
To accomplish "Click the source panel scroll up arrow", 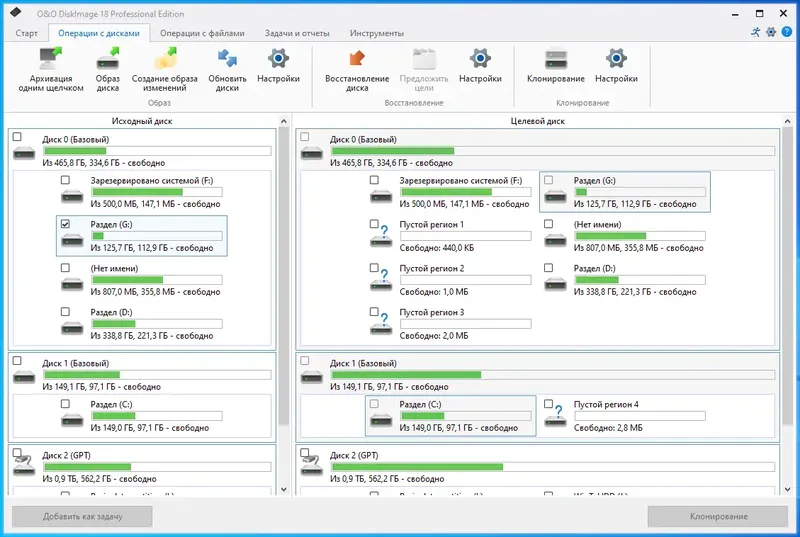I will point(284,121).
